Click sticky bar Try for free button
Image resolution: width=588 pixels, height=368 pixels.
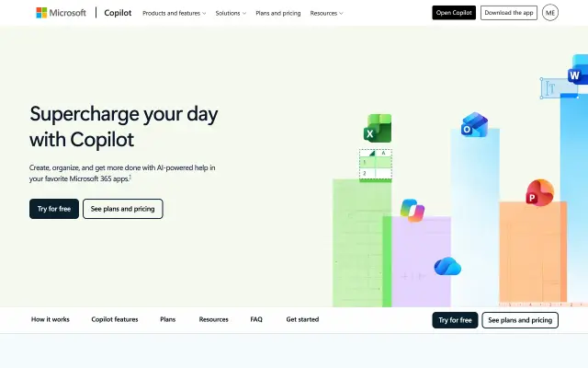pyautogui.click(x=455, y=320)
